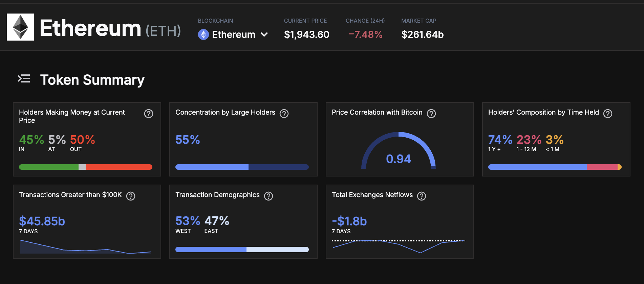
Task: Click the Concentration by Large Holders progress bar
Action: [x=242, y=167]
